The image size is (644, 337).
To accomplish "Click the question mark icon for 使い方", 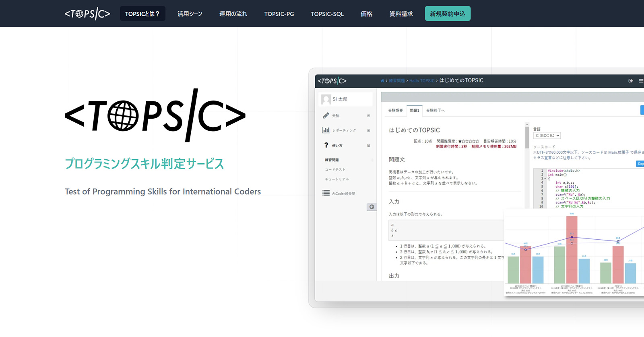I will pos(326,145).
